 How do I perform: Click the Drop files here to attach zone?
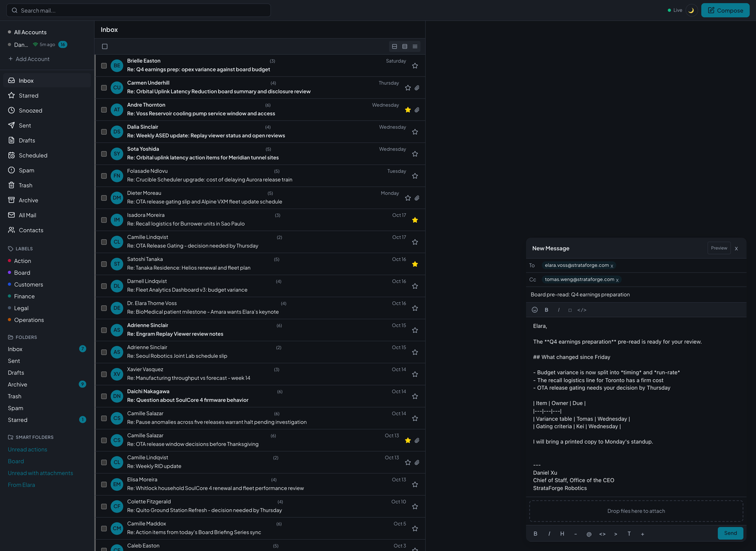pyautogui.click(x=636, y=511)
